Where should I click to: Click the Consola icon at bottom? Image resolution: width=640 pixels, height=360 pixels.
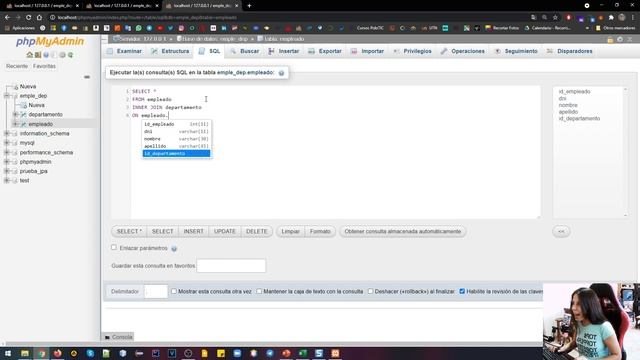point(107,337)
